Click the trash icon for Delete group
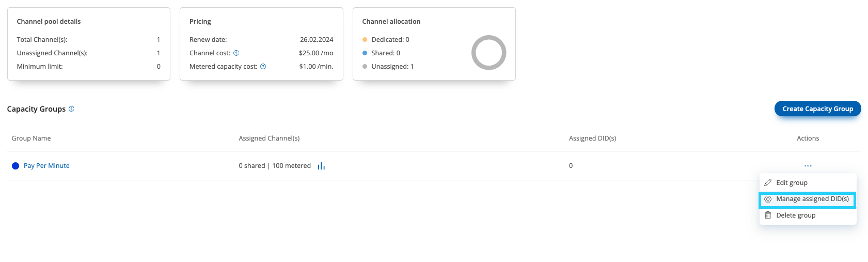The width and height of the screenshot is (868, 262). click(x=768, y=215)
